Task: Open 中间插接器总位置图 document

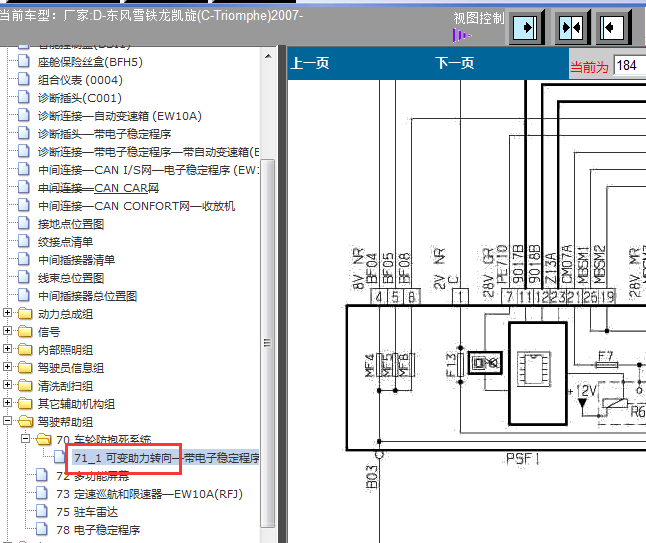Action: [x=88, y=296]
